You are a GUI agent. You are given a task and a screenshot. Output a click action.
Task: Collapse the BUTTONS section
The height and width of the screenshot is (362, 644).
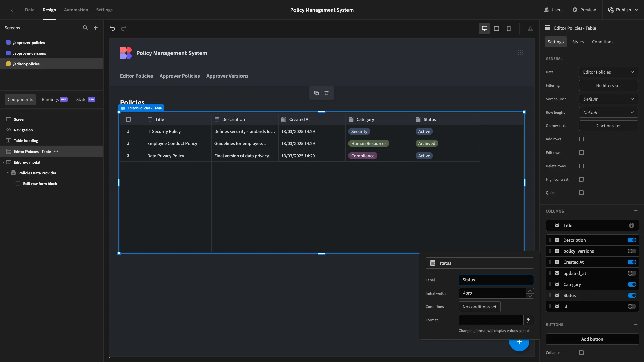[636, 325]
